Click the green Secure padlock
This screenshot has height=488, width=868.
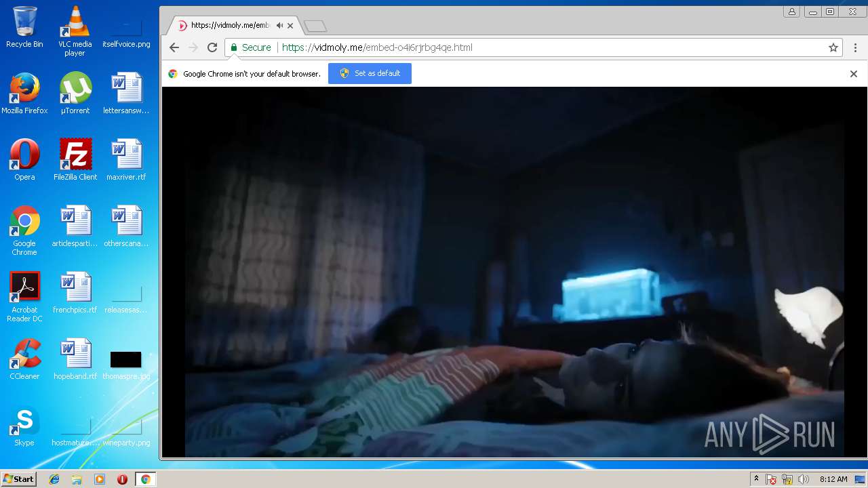(x=234, y=47)
